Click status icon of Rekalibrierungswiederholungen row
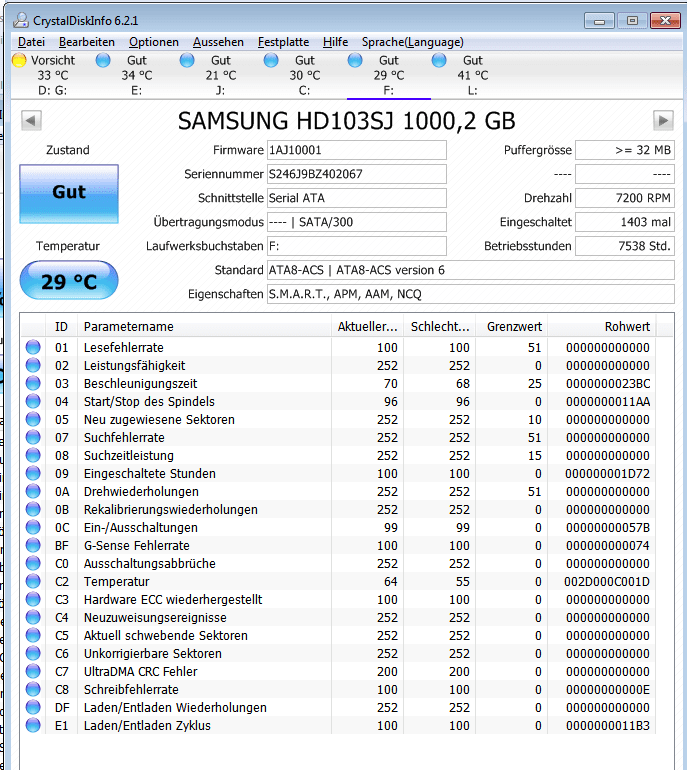This screenshot has height=770, width=695. coord(33,509)
